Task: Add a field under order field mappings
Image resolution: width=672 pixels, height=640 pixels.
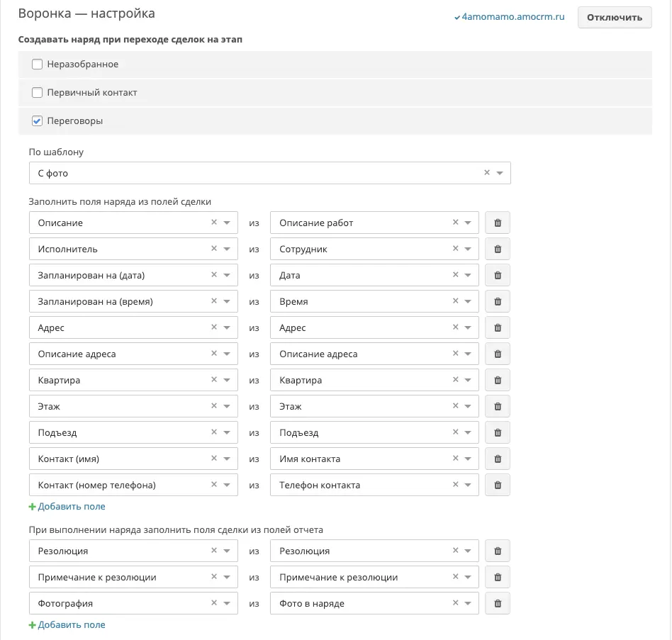Action: coord(67,506)
